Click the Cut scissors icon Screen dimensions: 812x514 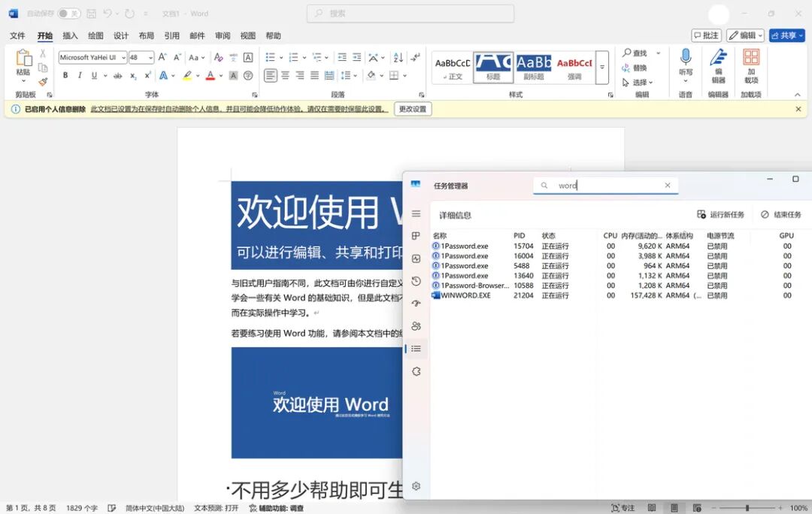click(43, 53)
